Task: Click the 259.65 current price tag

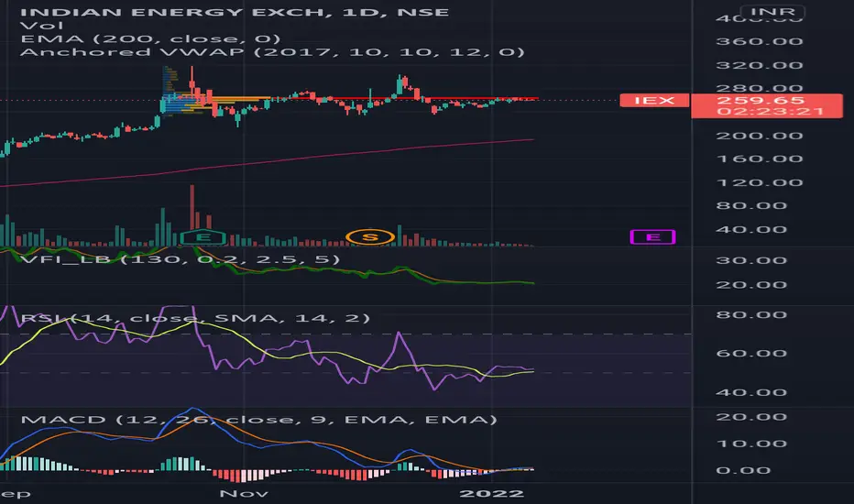Action: coord(761,100)
